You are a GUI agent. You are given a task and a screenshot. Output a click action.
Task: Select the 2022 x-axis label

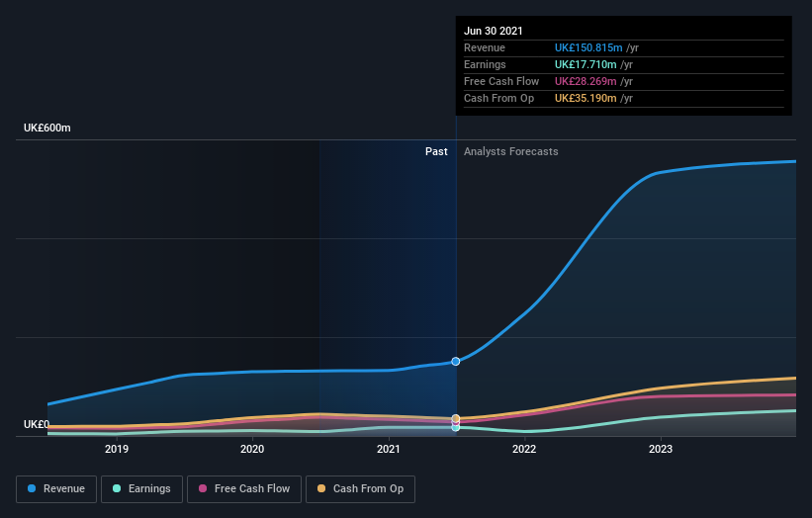pyautogui.click(x=524, y=449)
